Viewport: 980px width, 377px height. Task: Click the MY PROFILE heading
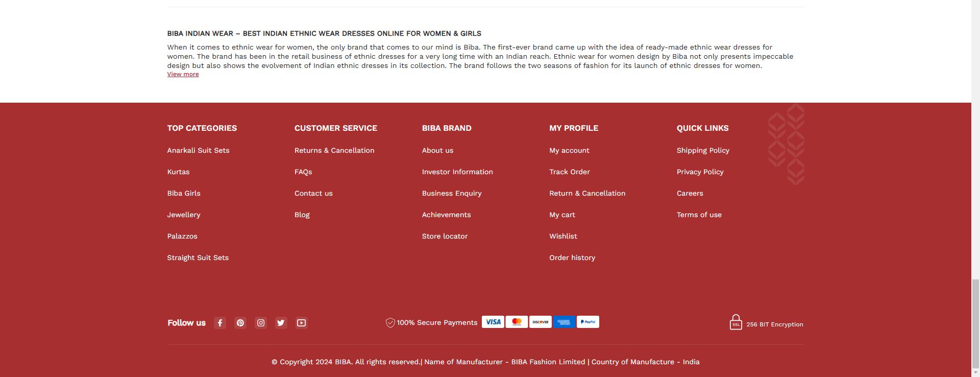(574, 128)
